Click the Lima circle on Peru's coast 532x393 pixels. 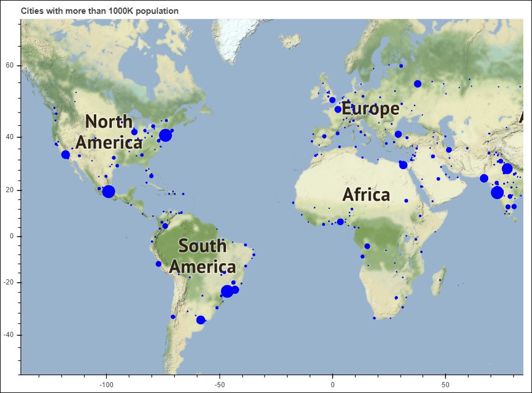(x=159, y=264)
